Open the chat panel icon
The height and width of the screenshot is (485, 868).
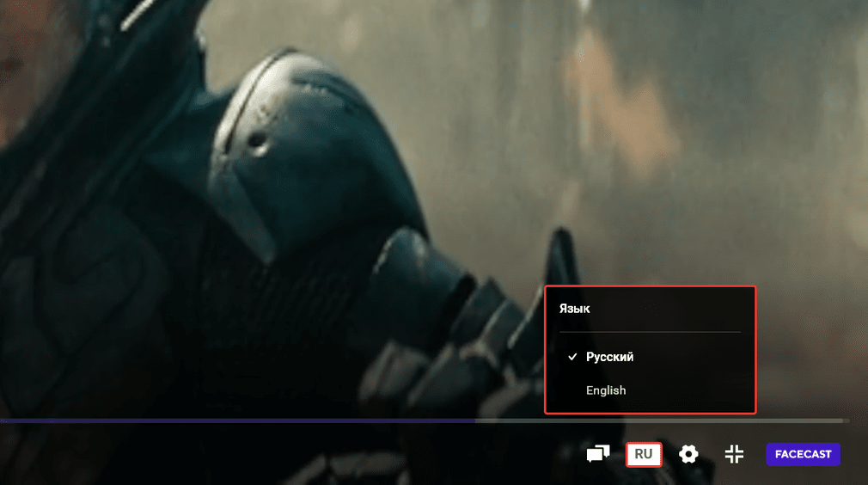pyautogui.click(x=598, y=454)
